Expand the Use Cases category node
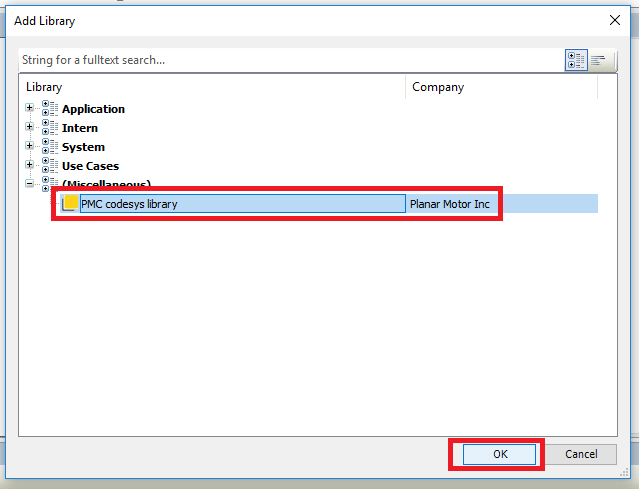The width and height of the screenshot is (639, 489). point(30,165)
